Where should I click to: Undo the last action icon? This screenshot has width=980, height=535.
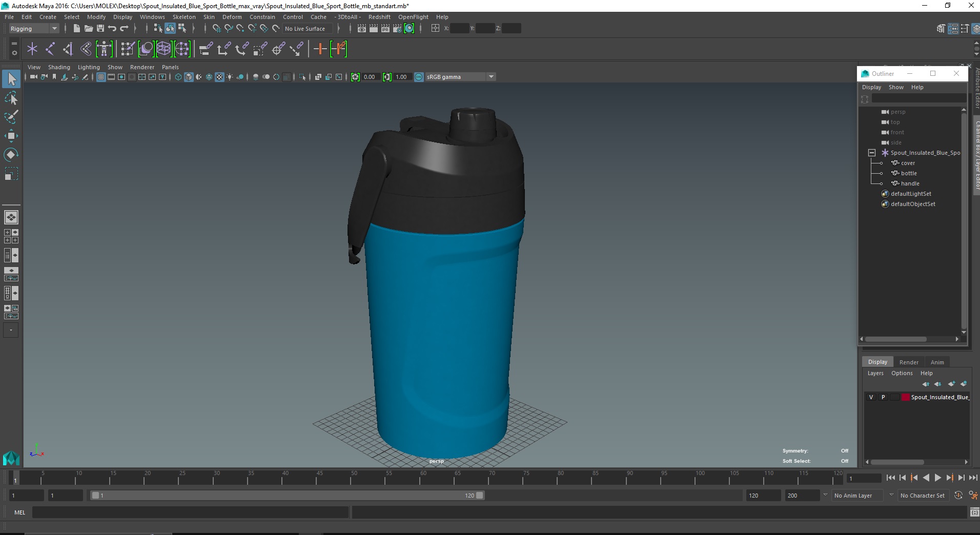112,29
